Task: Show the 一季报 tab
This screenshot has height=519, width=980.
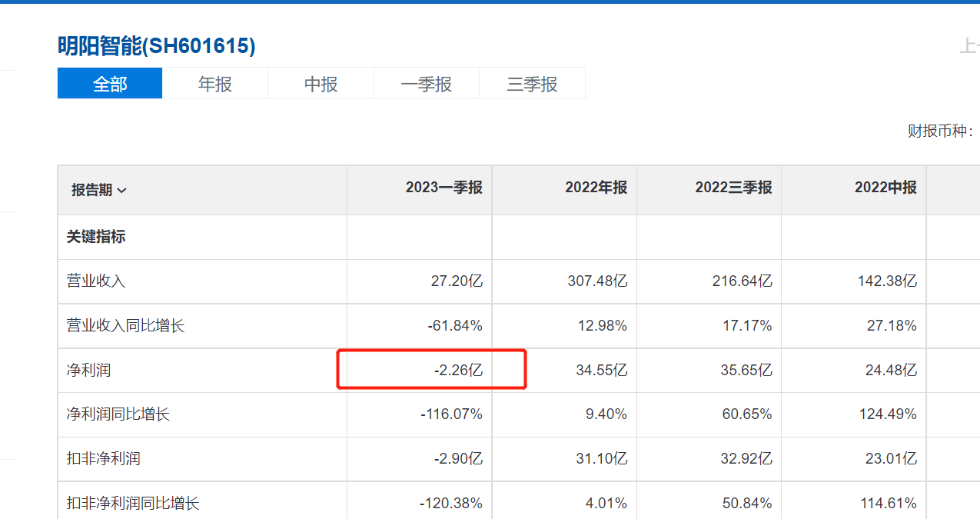Action: click(x=427, y=84)
